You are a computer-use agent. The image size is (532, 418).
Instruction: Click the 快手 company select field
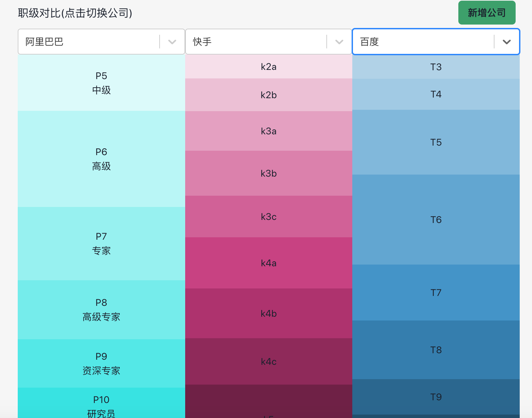(256, 42)
